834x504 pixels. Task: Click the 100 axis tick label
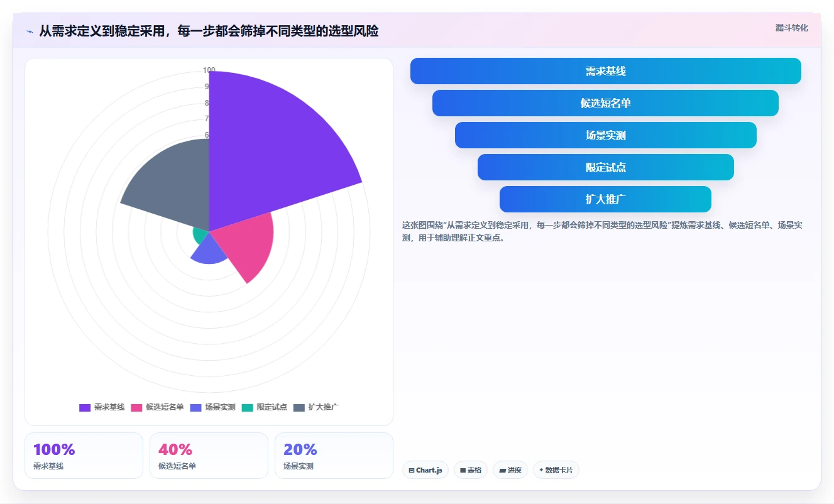209,70
